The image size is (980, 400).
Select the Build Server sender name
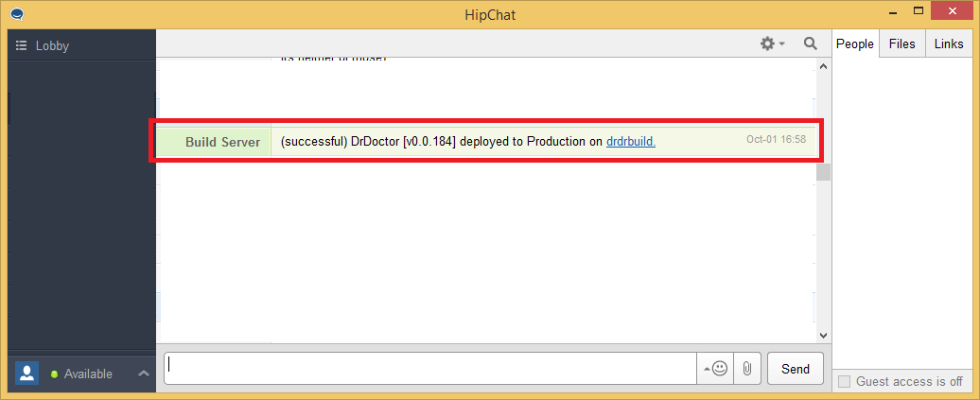point(222,142)
